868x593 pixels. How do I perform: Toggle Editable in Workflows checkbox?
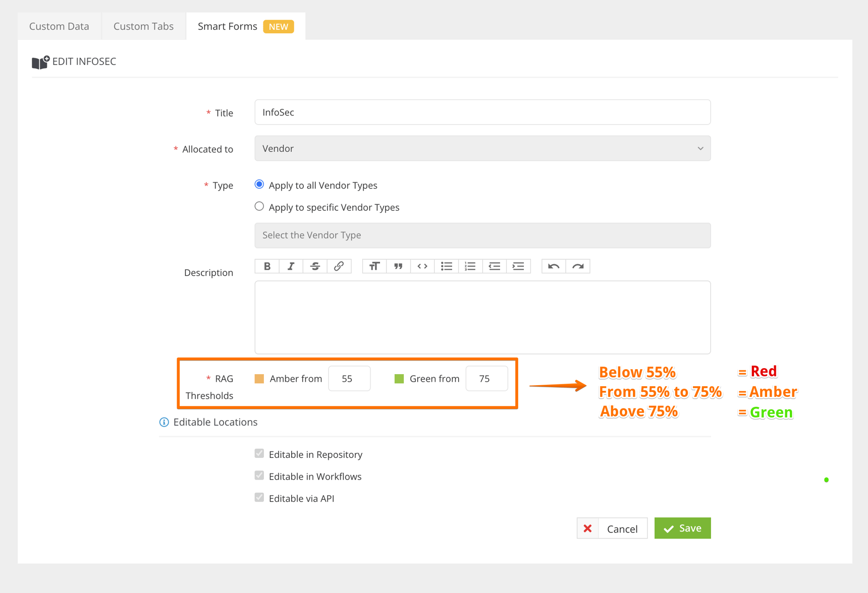259,476
